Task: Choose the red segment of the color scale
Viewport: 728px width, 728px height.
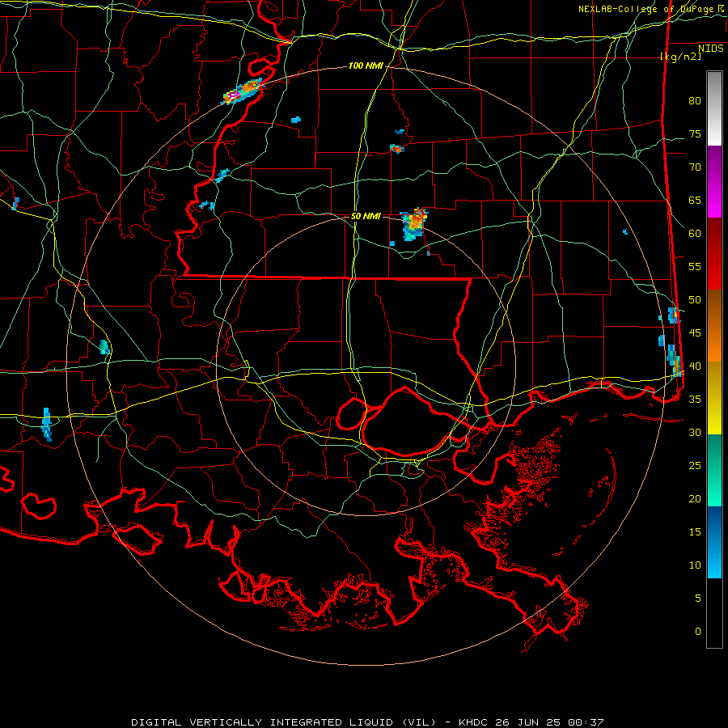Action: (714, 254)
